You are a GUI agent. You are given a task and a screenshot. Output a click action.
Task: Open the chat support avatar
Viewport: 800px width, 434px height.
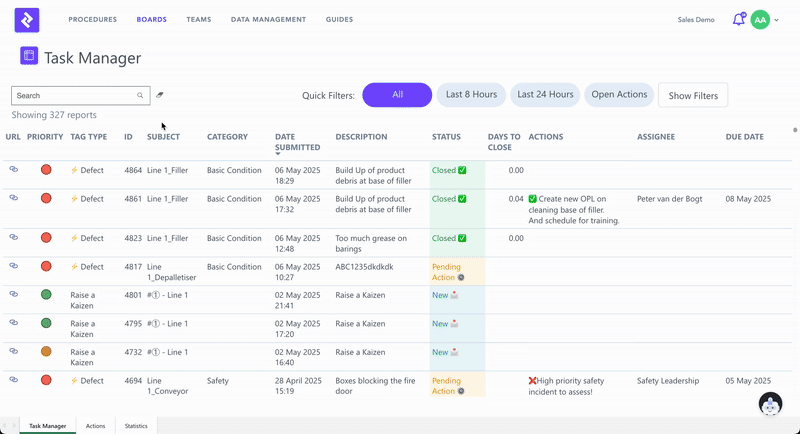770,404
